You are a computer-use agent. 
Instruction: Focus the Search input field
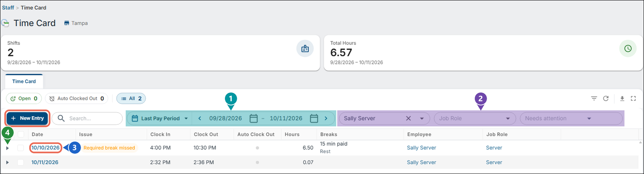coord(87,118)
